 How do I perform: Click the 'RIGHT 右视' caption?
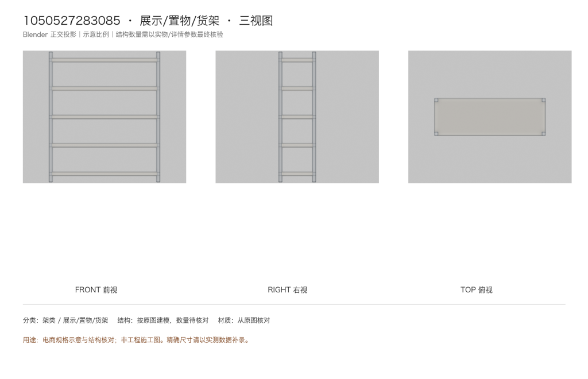pos(288,290)
